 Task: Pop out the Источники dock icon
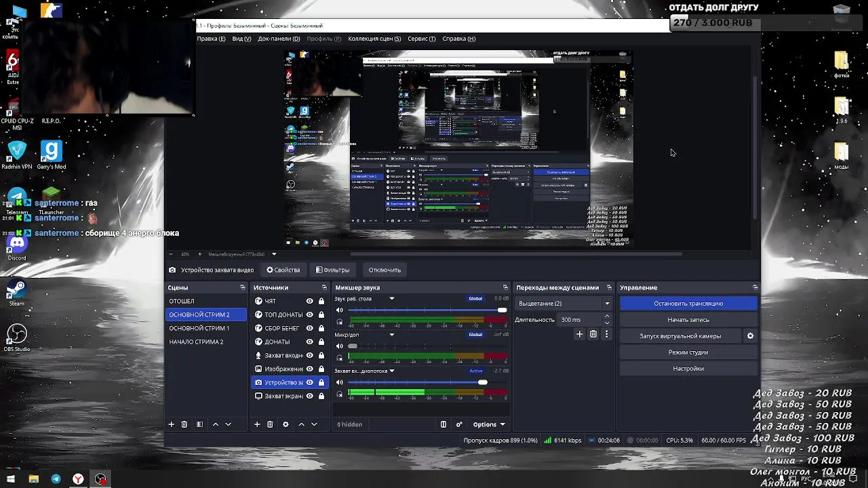coord(324,287)
